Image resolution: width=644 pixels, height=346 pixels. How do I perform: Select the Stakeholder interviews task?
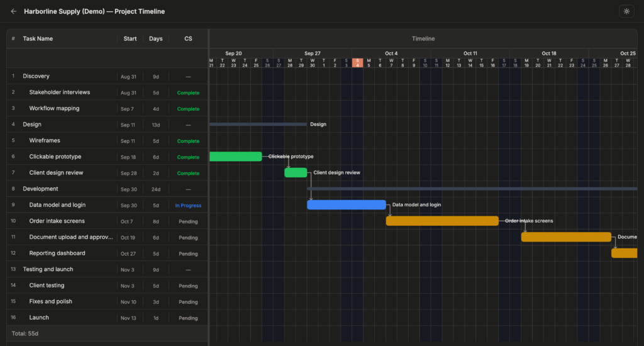[107, 92]
